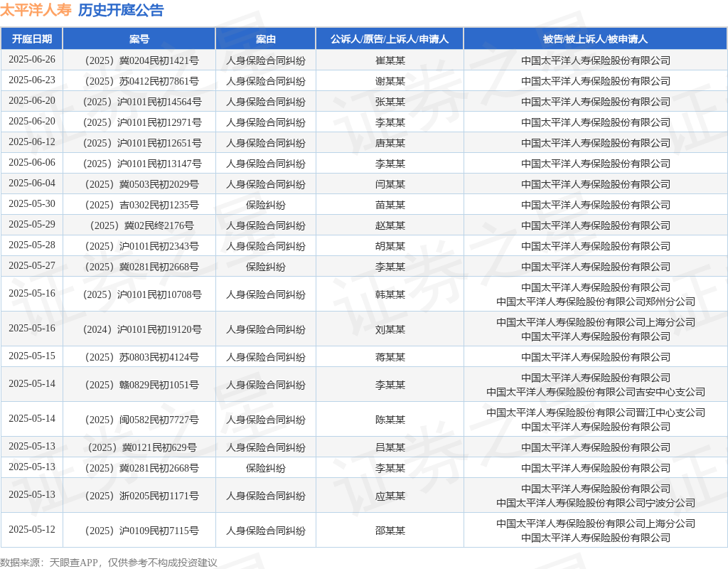Viewport: 728px width, 569px height.
Task: Click the 太平洋人寿 title text
Action: 36,10
